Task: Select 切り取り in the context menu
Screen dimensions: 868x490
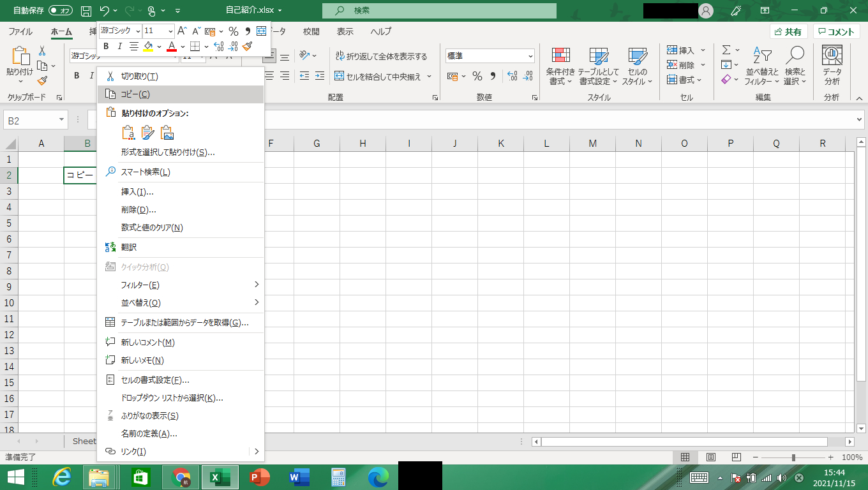Action: [180, 77]
